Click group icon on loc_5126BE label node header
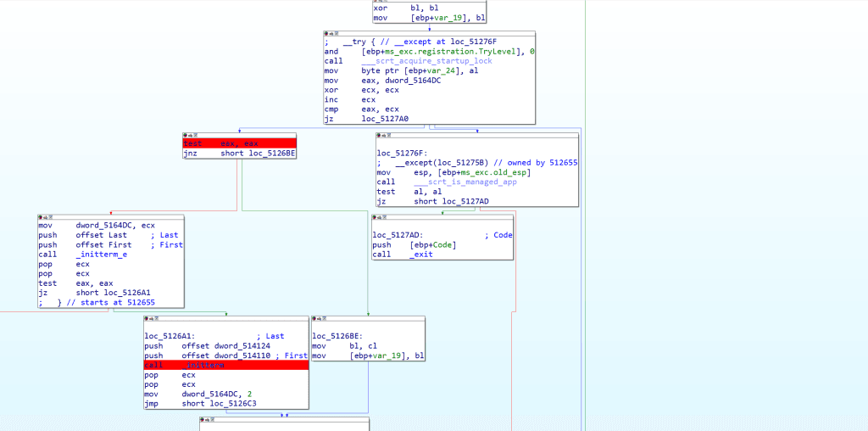This screenshot has width=868, height=431. coord(324,318)
